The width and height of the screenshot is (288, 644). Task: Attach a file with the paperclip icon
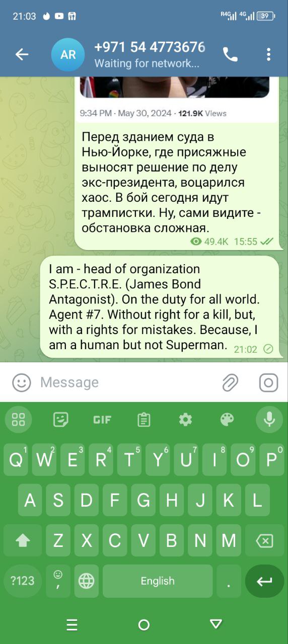click(230, 383)
